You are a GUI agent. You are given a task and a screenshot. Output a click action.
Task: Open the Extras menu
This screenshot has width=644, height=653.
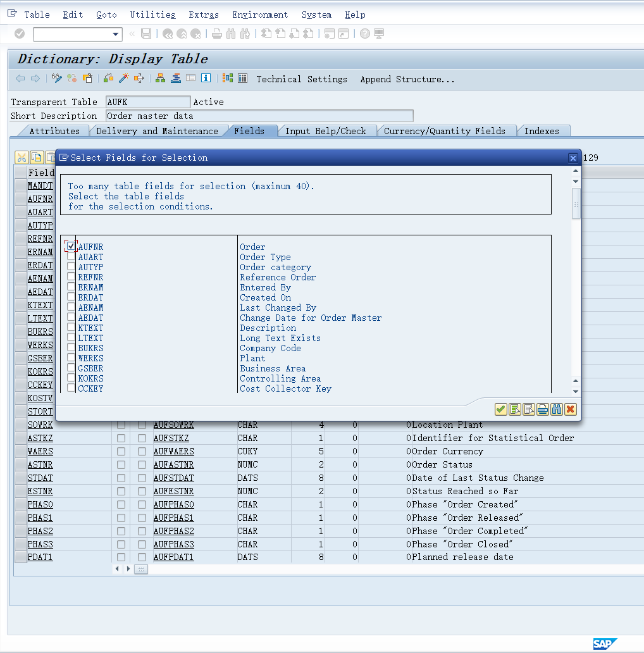click(204, 15)
